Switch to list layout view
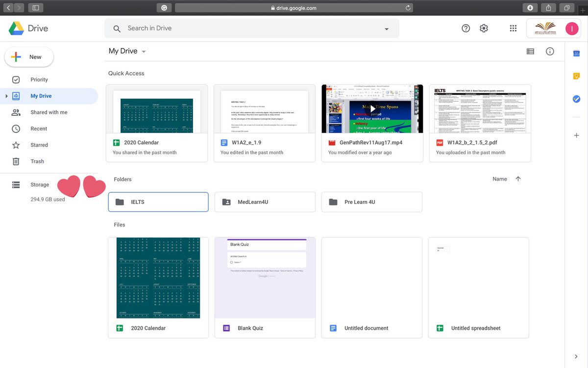Image resolution: width=588 pixels, height=368 pixels. tap(530, 51)
